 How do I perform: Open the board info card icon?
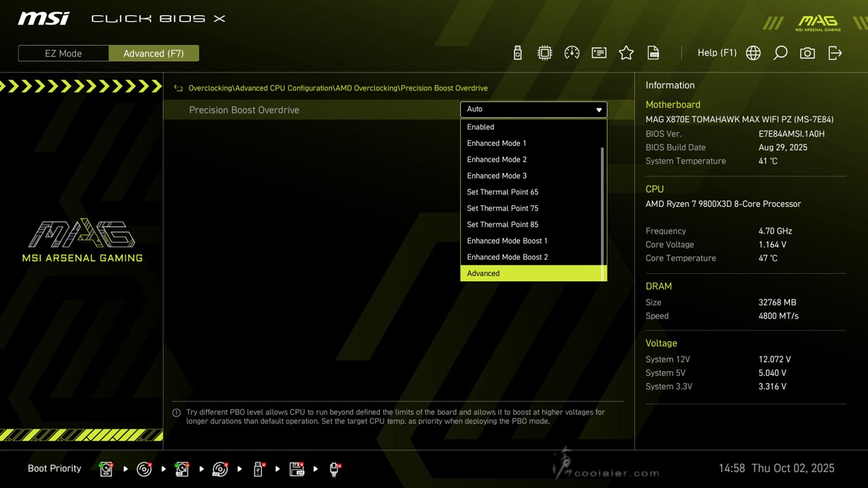click(599, 53)
